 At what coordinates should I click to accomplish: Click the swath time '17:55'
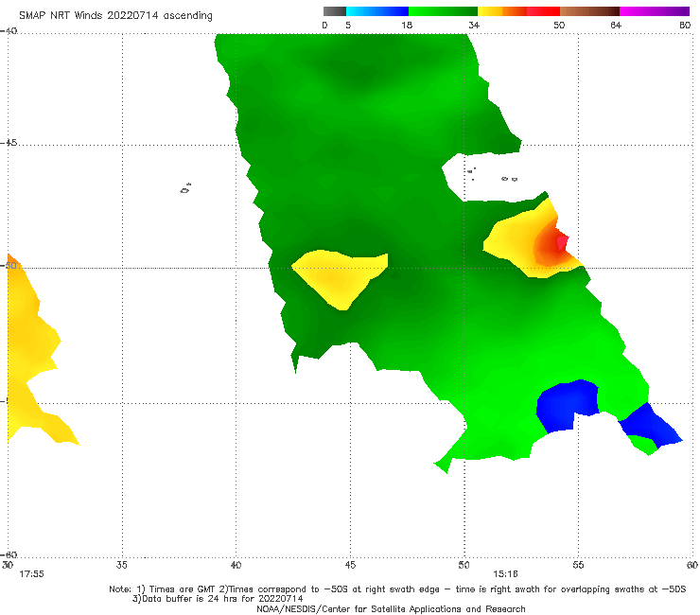coord(31,574)
